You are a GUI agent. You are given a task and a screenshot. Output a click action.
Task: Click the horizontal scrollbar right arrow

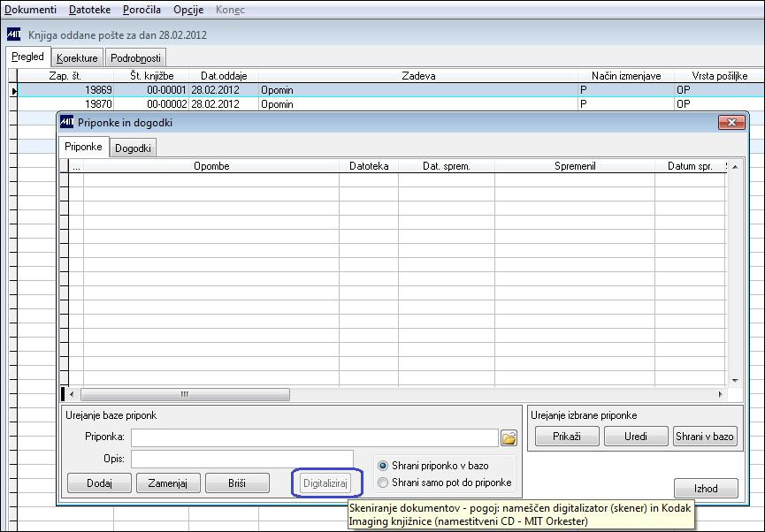pyautogui.click(x=721, y=394)
